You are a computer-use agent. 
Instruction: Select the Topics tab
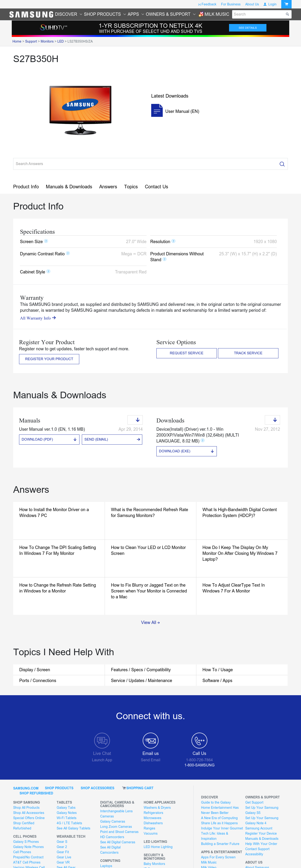[131, 187]
